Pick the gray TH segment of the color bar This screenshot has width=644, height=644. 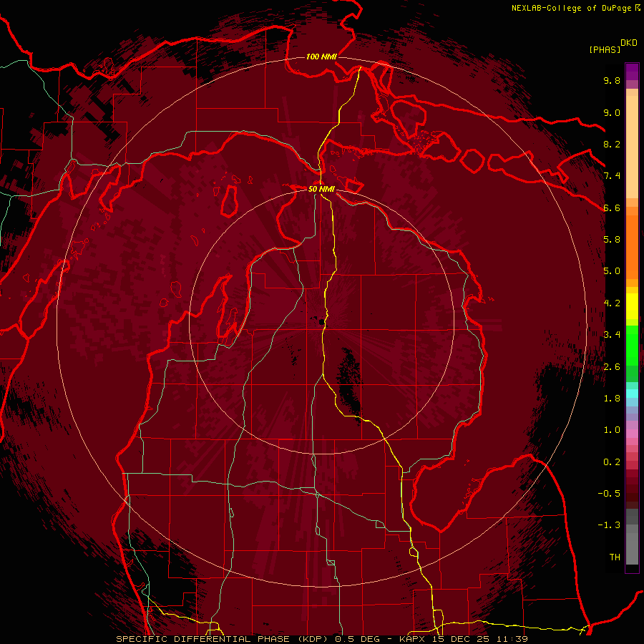[632, 548]
